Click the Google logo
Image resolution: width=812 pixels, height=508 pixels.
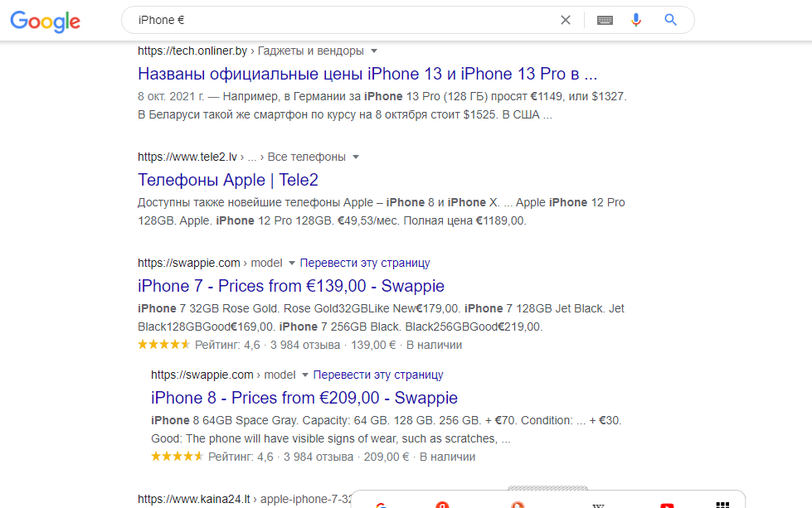coord(45,22)
